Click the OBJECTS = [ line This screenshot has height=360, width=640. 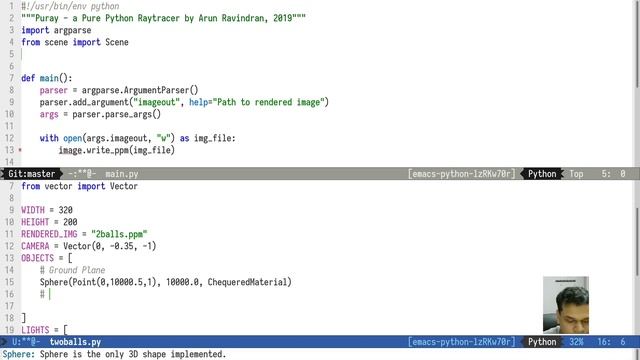click(x=47, y=258)
